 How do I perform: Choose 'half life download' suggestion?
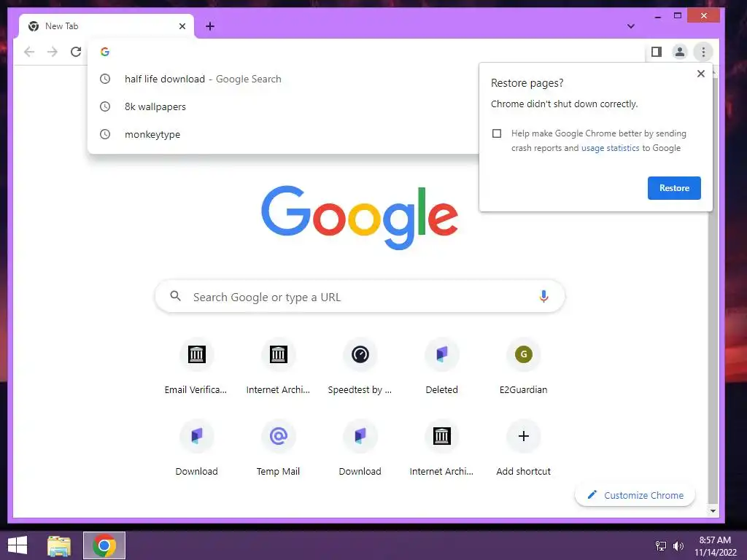(x=283, y=79)
